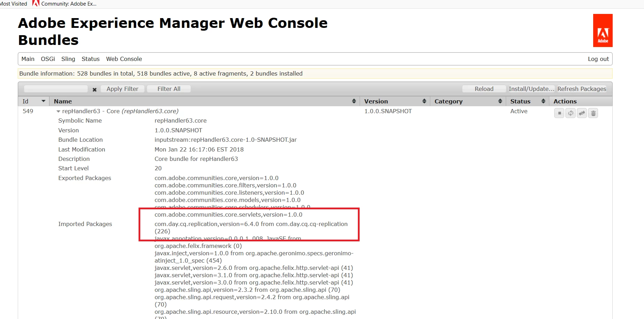Select the description 'Core bundle for repHandler63'

point(196,159)
